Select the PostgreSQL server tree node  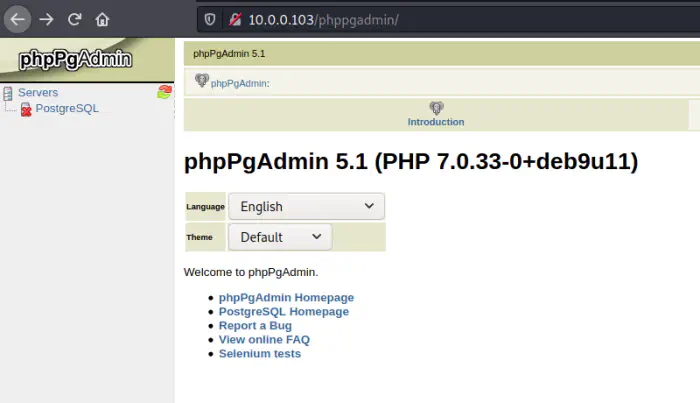tap(67, 109)
